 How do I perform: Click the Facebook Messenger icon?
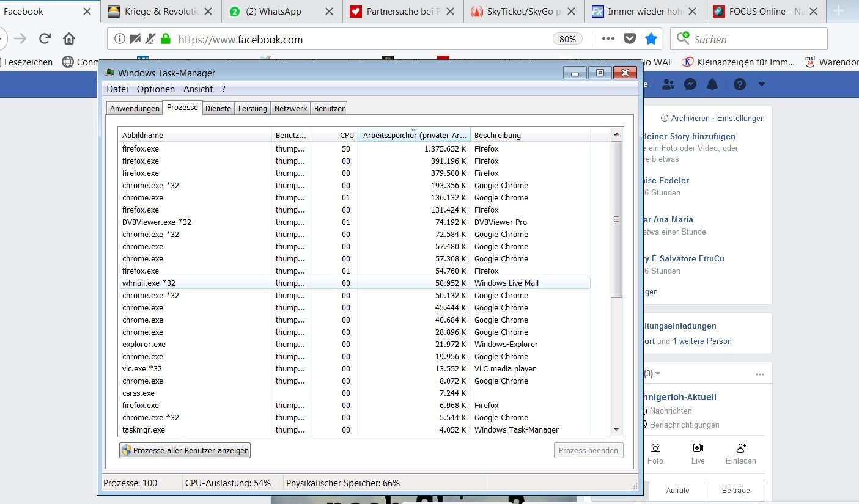click(690, 85)
